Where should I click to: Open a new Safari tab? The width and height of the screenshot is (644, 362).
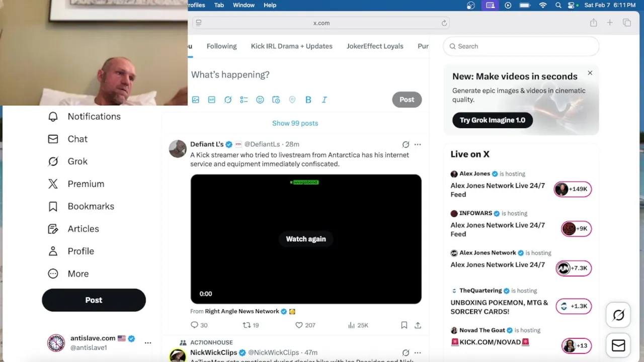(610, 23)
